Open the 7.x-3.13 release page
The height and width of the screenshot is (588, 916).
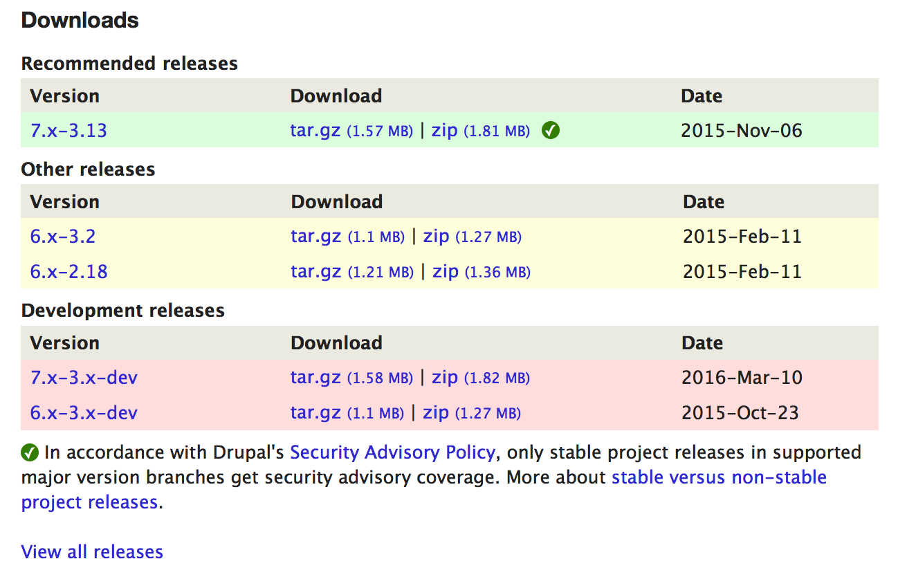pos(68,130)
